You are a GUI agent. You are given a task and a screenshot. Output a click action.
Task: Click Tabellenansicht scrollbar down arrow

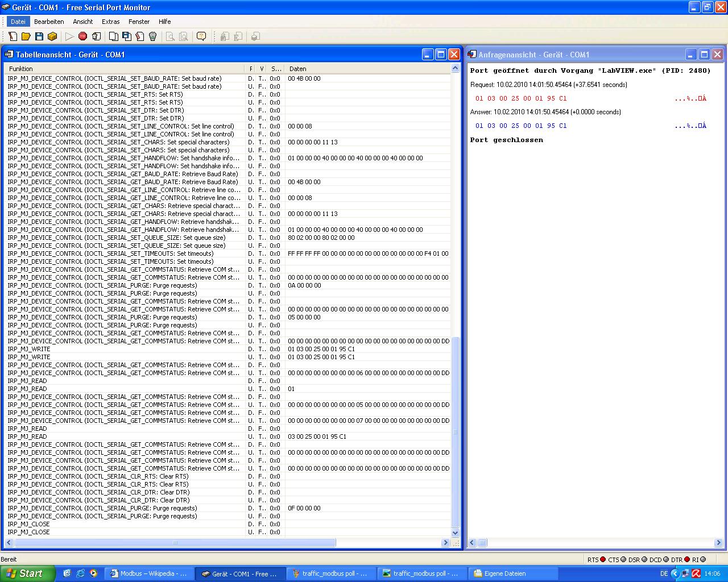click(455, 533)
